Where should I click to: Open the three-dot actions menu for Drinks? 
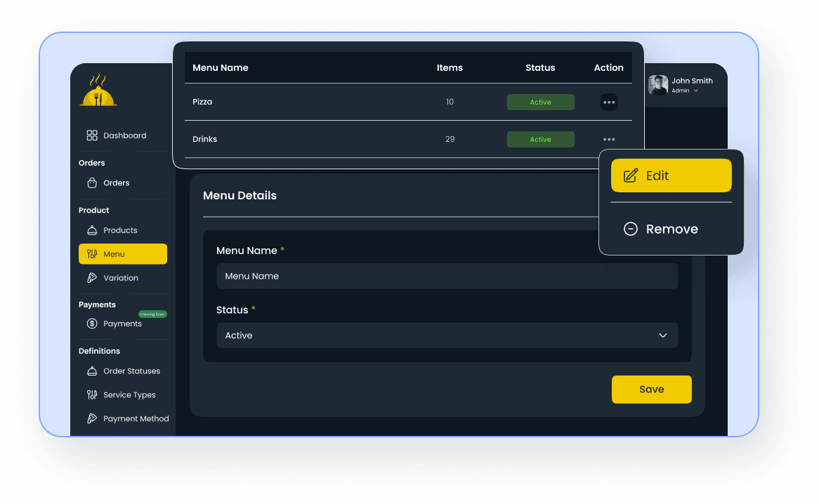click(608, 139)
